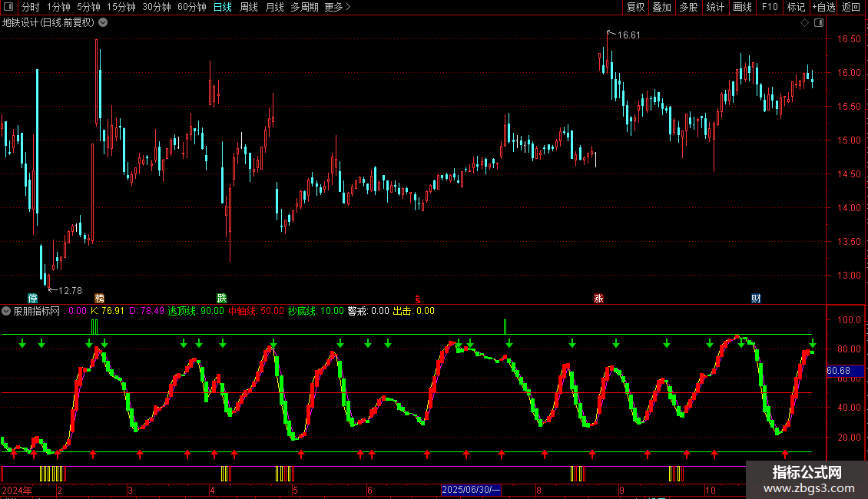
Task: Click the red $ marker icon
Action: pos(418,299)
